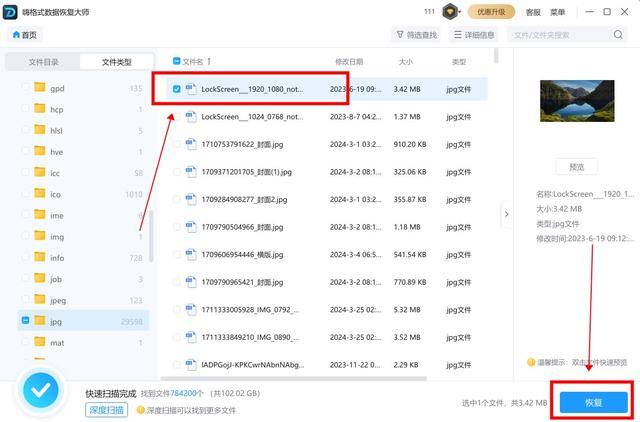Open the 客服 customer service link
Screen dimensions: 640x422
[x=533, y=12]
